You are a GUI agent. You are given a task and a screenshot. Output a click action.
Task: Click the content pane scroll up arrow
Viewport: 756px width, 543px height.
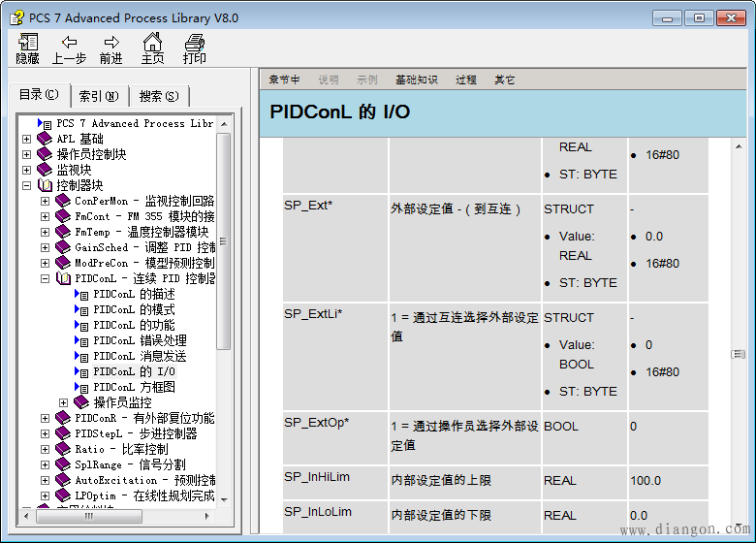739,146
